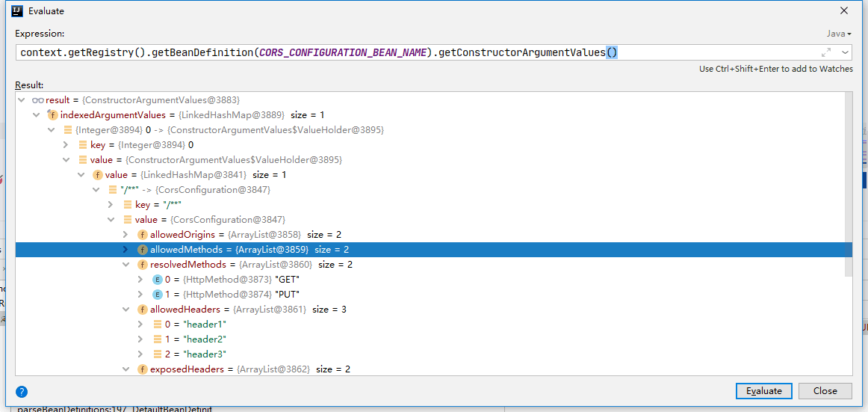This screenshot has width=868, height=412.
Task: Collapse the resolvedMethods list
Action: (125, 265)
